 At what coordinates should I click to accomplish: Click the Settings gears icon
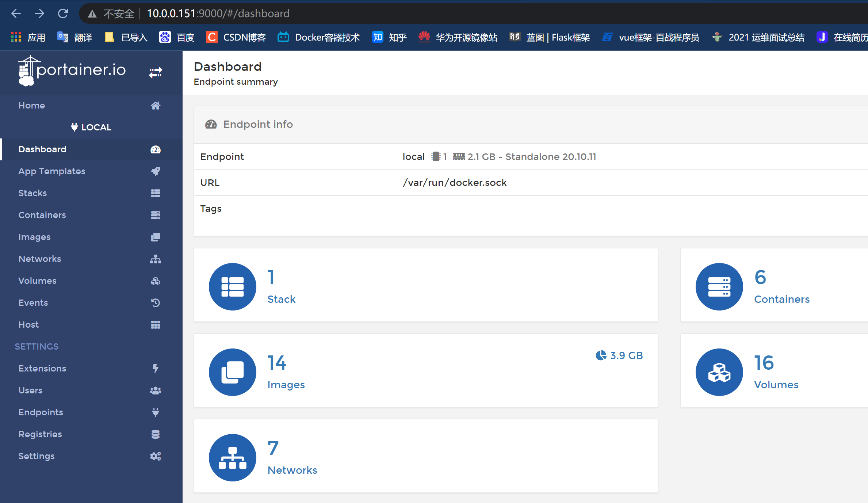click(155, 456)
